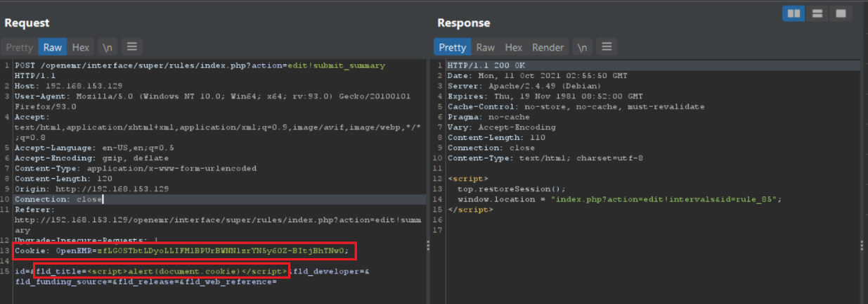
Task: Click the window.location line in response body
Action: [x=619, y=199]
